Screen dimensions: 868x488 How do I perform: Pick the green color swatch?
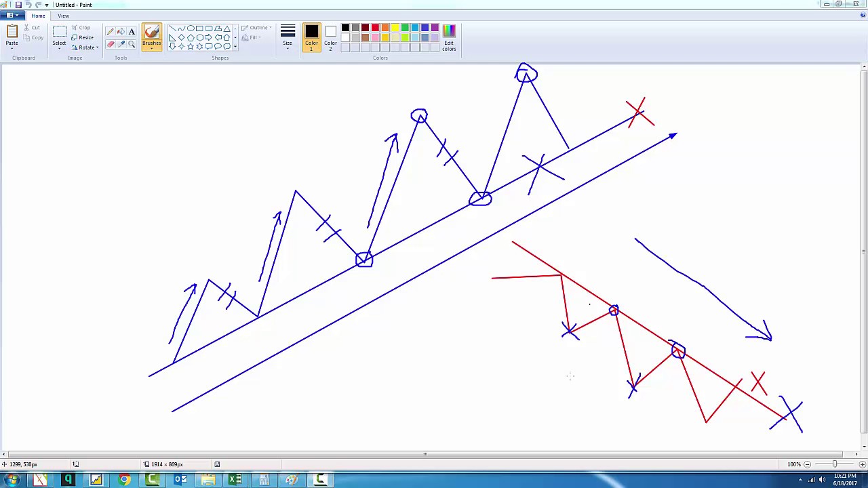[x=405, y=28]
